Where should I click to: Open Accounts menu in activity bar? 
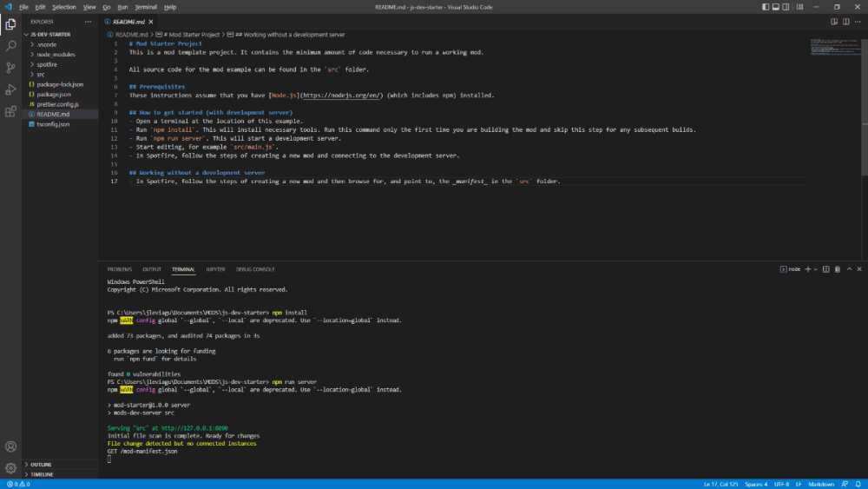(10, 446)
